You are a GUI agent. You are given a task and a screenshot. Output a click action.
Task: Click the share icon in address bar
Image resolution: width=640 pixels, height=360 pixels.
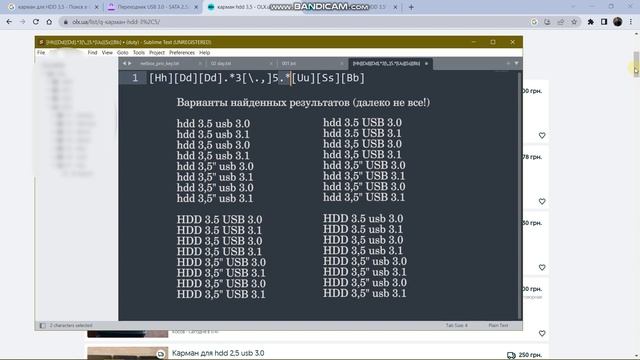[x=560, y=22]
